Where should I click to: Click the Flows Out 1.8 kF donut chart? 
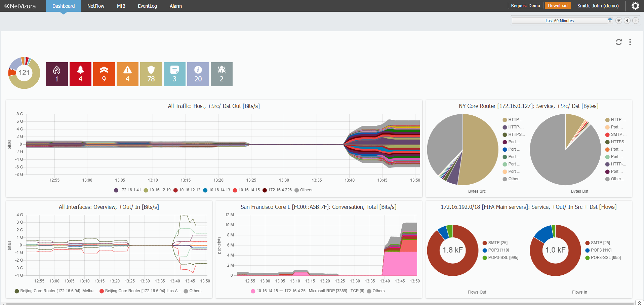[x=453, y=251]
